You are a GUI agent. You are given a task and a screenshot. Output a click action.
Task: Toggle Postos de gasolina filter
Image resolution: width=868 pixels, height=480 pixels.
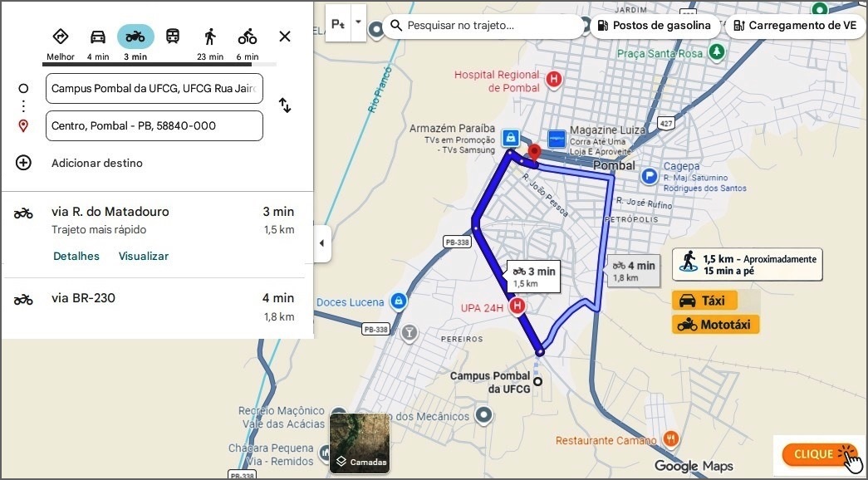(654, 26)
